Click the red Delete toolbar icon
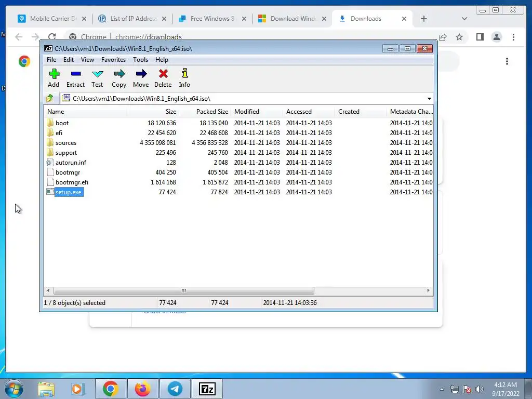The width and height of the screenshot is (532, 399). (163, 78)
